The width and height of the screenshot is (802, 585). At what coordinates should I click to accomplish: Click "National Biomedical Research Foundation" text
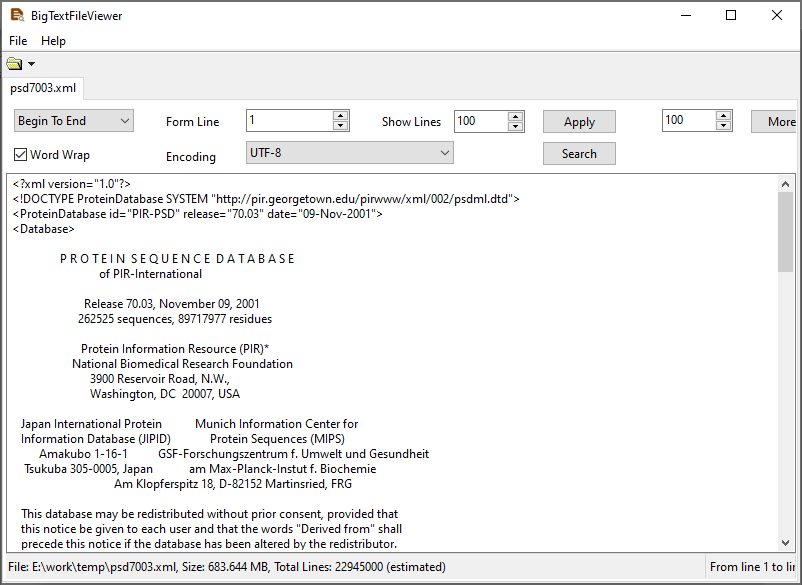(x=183, y=364)
